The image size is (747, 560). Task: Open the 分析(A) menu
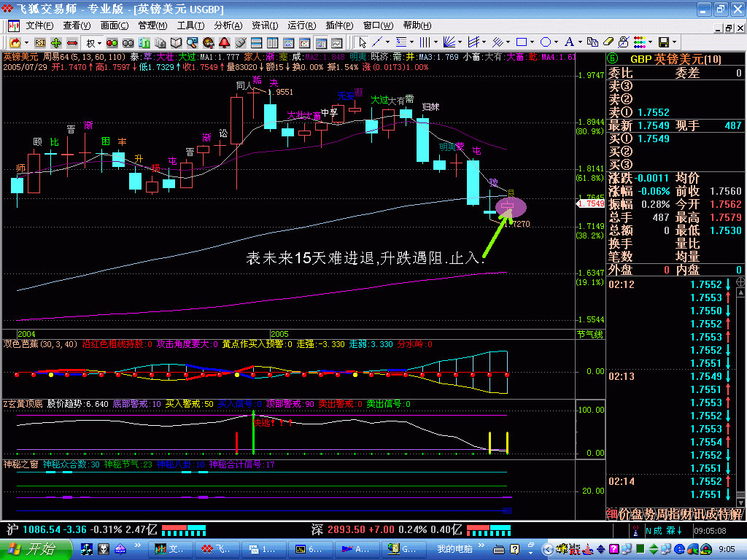(228, 26)
